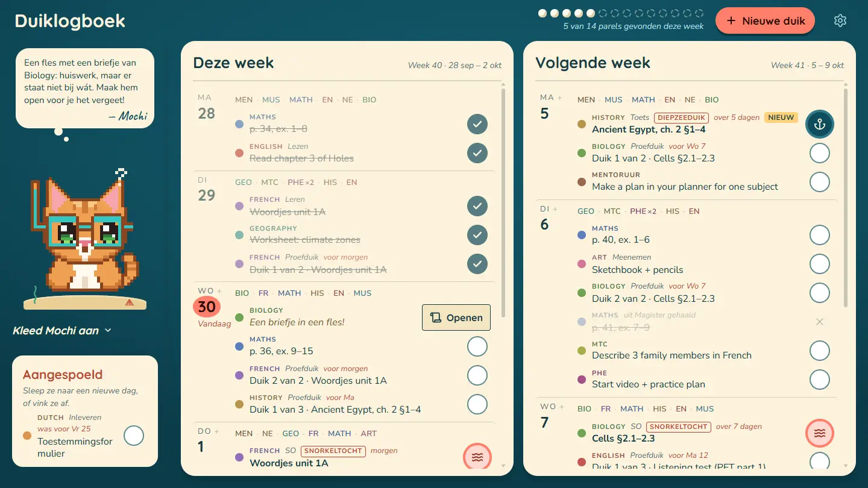Click the plus next to Wednesday 30
The width and height of the screenshot is (868, 488).
[219, 291]
